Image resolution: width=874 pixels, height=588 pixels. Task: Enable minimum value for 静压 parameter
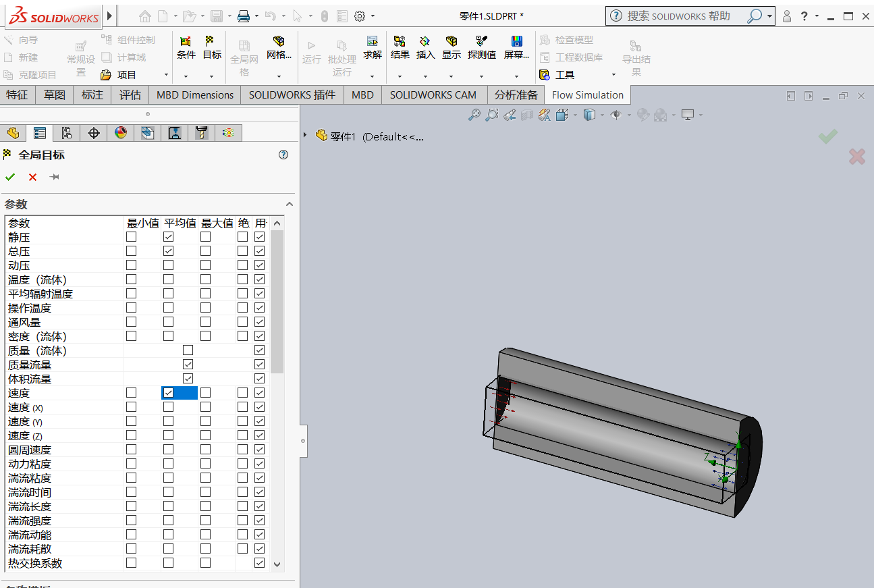coord(131,237)
